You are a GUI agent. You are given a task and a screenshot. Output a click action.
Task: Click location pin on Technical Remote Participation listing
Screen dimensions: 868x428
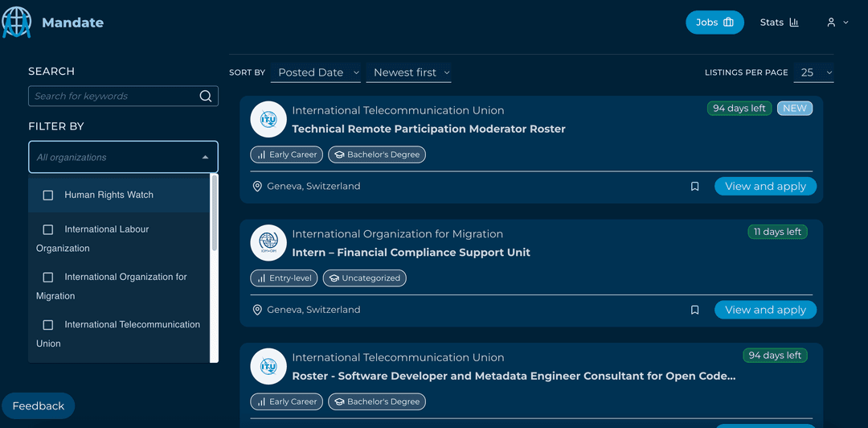(x=257, y=187)
